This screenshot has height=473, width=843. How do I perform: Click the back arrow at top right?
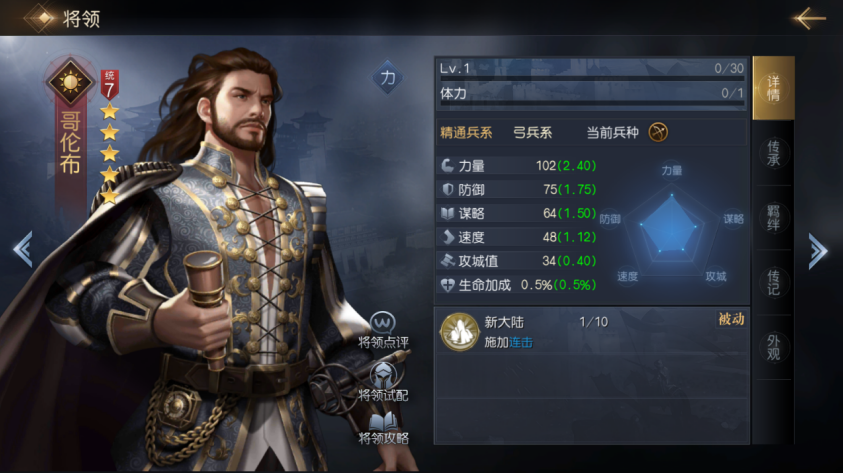(809, 18)
